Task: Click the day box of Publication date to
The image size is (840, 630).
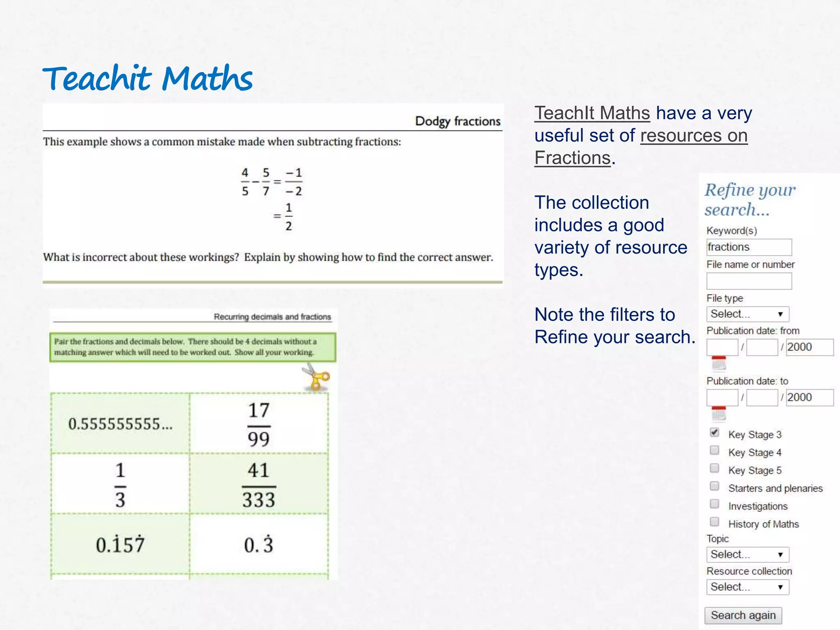Action: tap(722, 397)
